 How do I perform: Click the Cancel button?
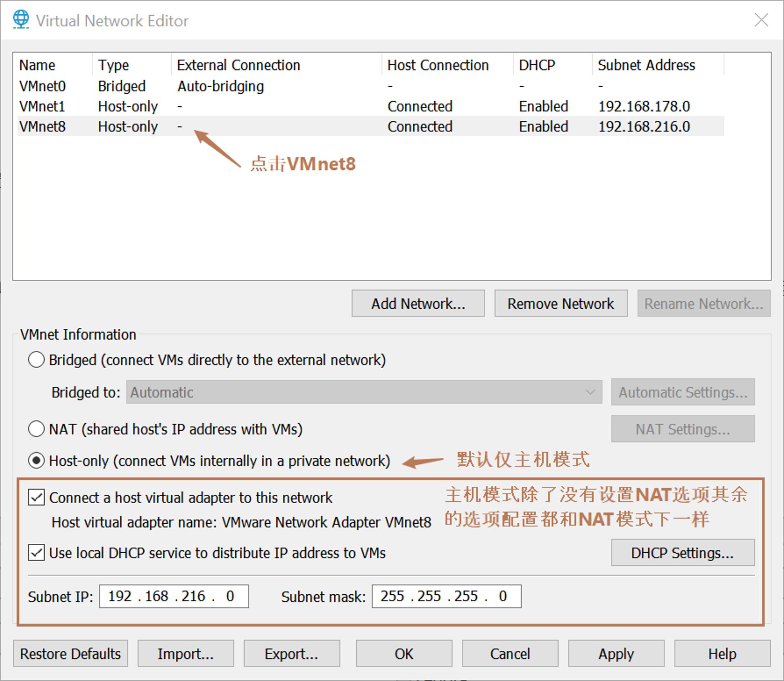[510, 654]
